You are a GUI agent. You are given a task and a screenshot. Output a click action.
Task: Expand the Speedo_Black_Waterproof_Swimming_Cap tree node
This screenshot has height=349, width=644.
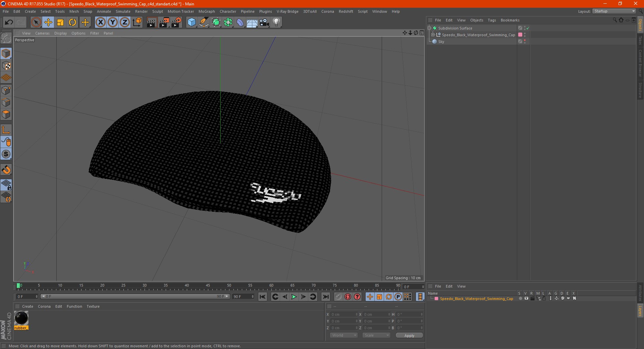click(x=433, y=35)
